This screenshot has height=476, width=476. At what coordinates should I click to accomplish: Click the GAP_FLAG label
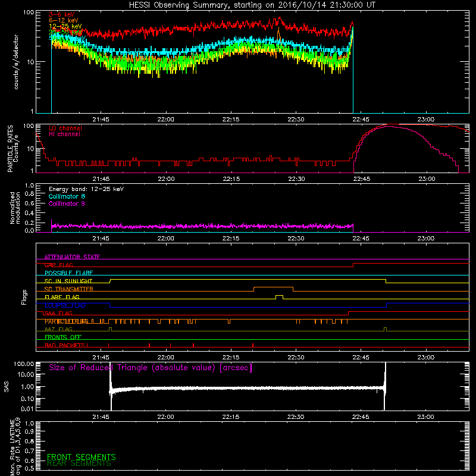[59, 265]
